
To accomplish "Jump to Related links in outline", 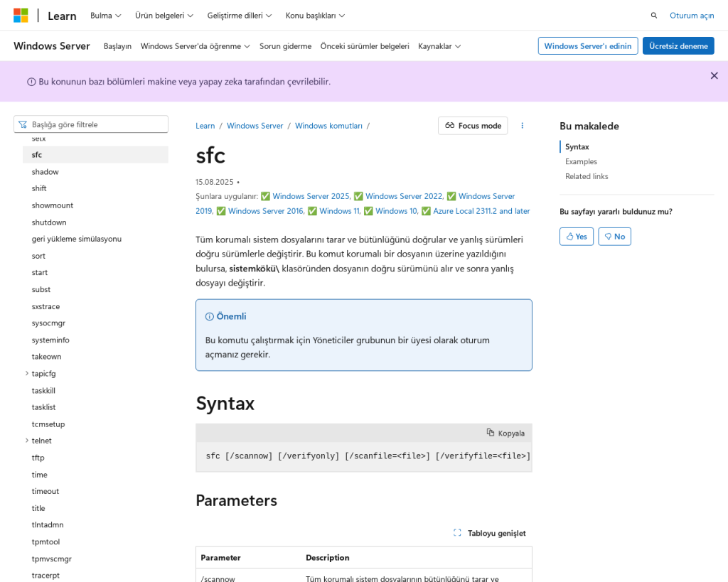I will (x=587, y=176).
